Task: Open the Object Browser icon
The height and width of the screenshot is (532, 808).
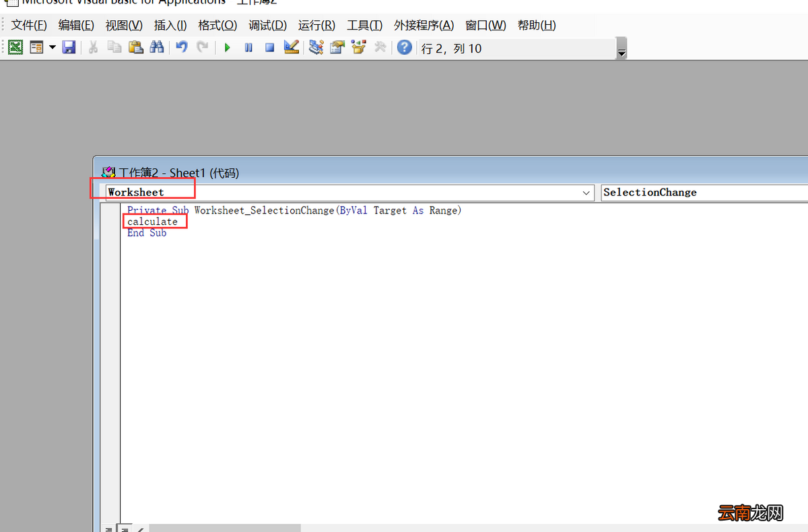Action: pyautogui.click(x=358, y=47)
